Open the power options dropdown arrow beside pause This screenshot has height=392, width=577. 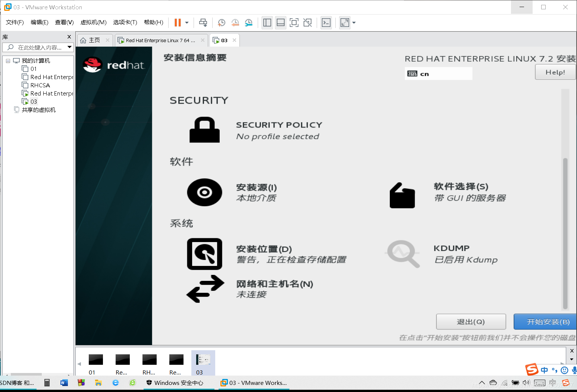187,23
